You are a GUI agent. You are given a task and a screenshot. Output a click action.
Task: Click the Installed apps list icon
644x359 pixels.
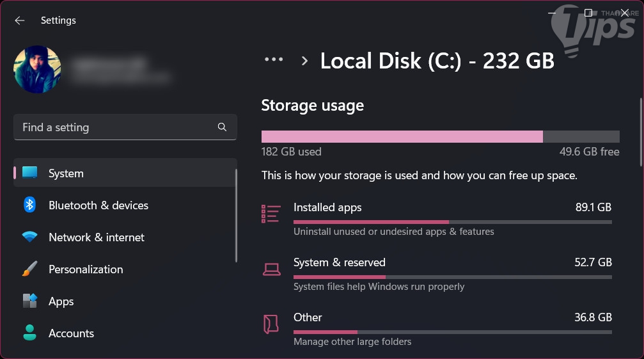click(271, 214)
